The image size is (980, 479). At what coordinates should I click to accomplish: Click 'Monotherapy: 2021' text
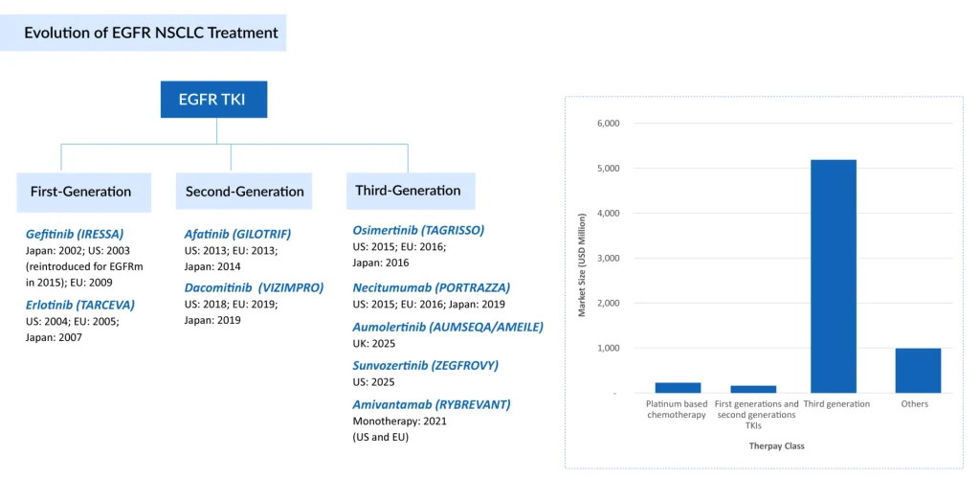(x=399, y=422)
